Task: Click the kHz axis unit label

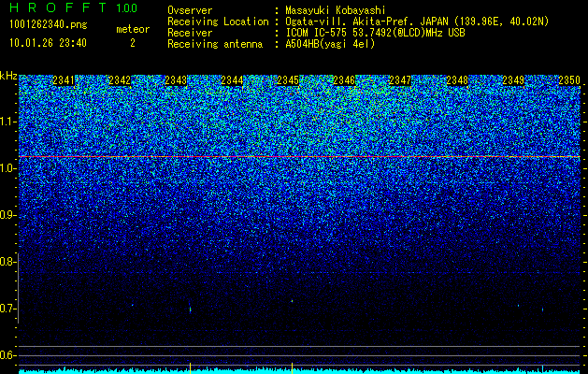Action: (8, 76)
